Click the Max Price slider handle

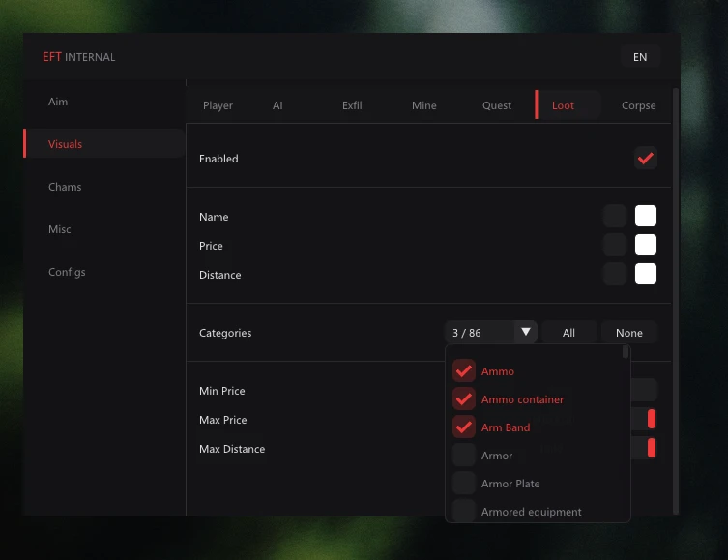coord(652,420)
